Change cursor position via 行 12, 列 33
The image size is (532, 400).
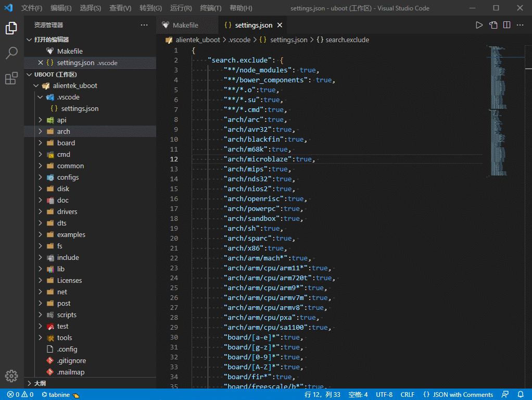pos(322,395)
